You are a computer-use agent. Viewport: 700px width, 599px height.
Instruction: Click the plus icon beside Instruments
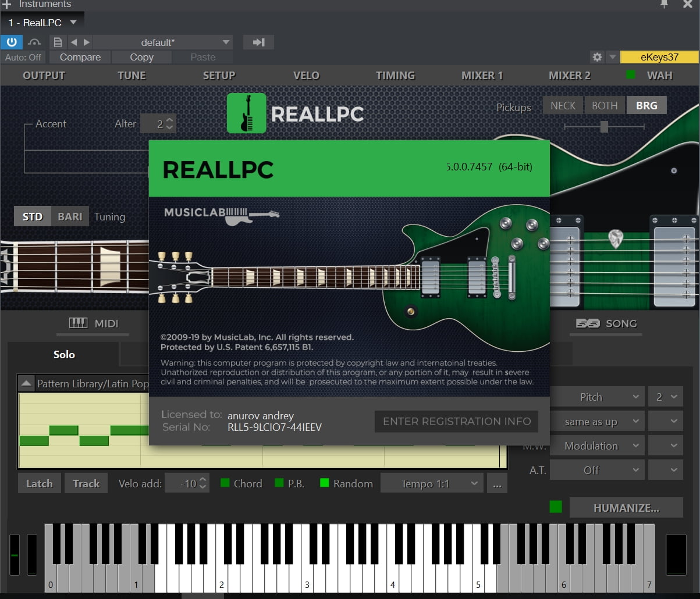[6, 4]
